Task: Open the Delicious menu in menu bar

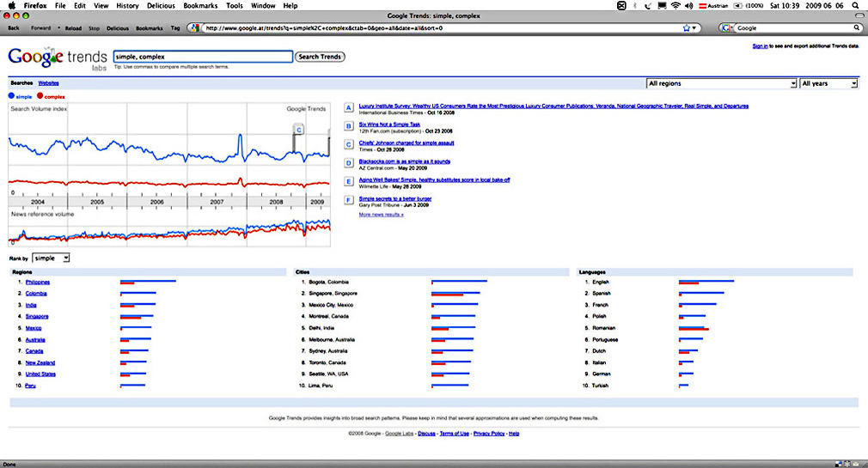Action: pyautogui.click(x=161, y=5)
